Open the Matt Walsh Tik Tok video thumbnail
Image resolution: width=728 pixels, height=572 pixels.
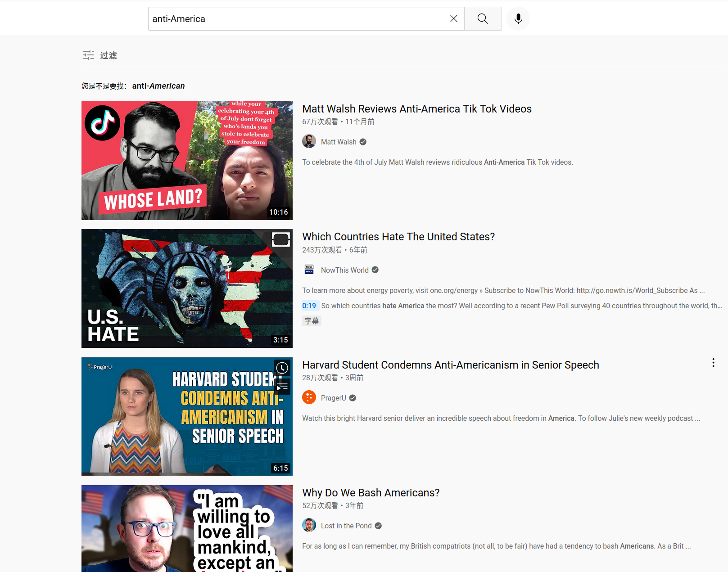(187, 161)
